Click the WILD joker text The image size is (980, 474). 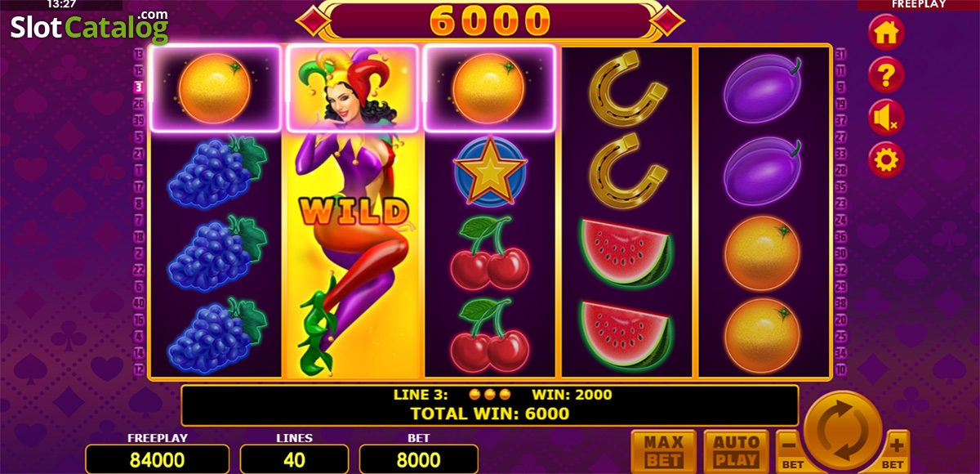pyautogui.click(x=353, y=212)
